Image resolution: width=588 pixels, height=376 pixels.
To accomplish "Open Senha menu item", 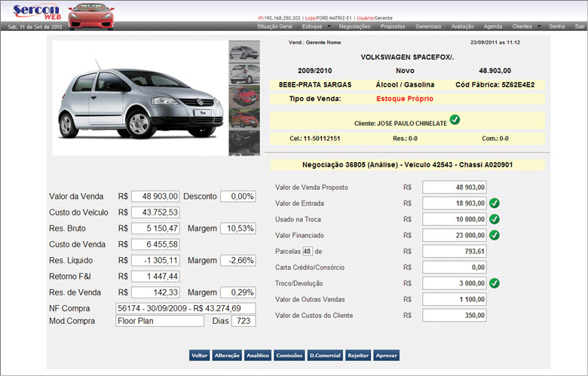I will (557, 26).
